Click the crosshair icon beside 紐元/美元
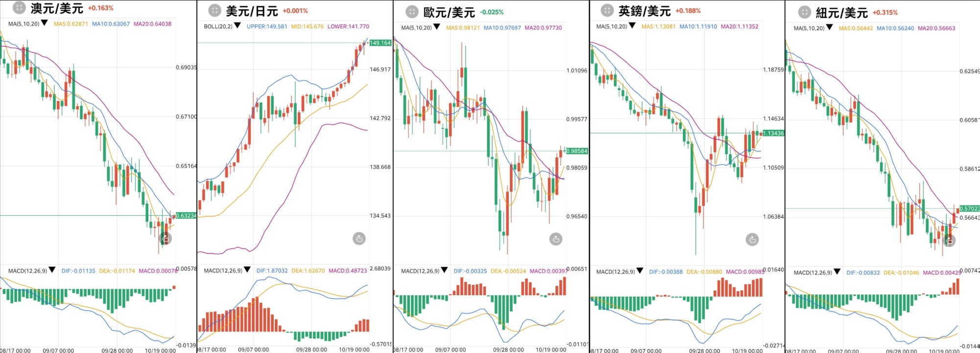 [x=804, y=12]
